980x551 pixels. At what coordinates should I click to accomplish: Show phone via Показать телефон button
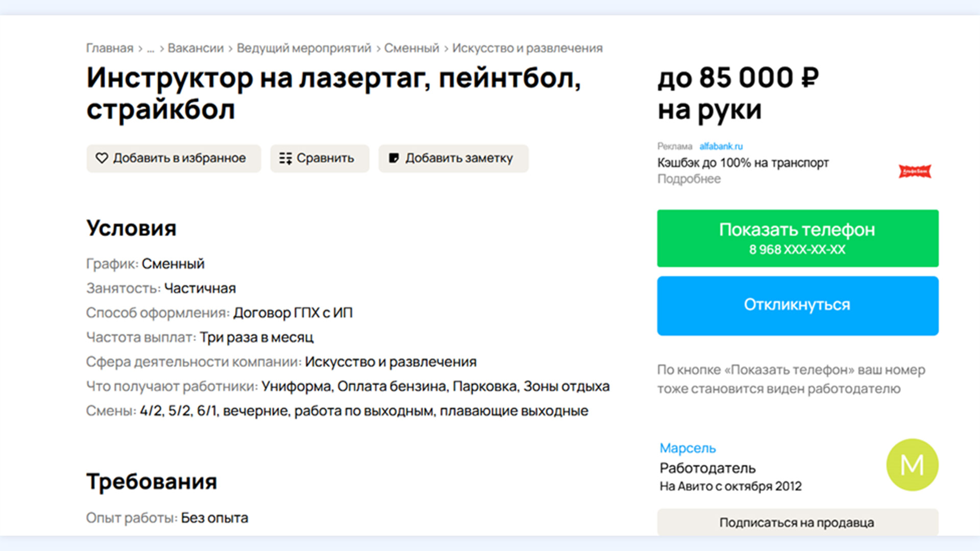pos(798,238)
